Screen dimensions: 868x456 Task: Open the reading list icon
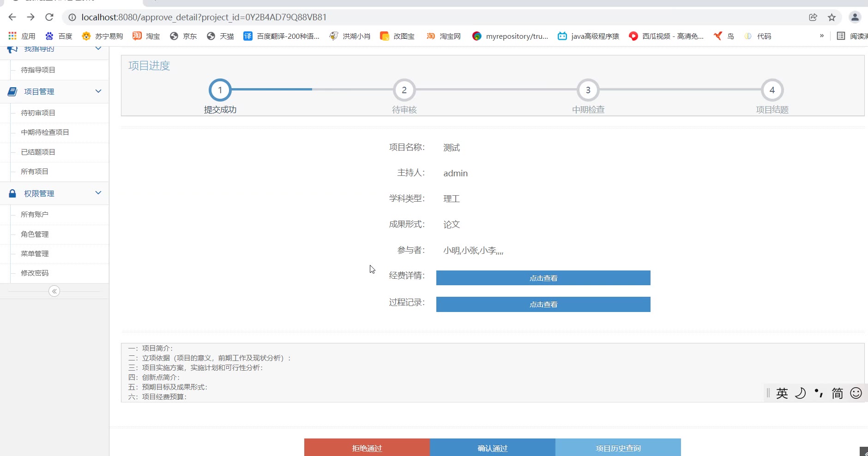tap(841, 36)
